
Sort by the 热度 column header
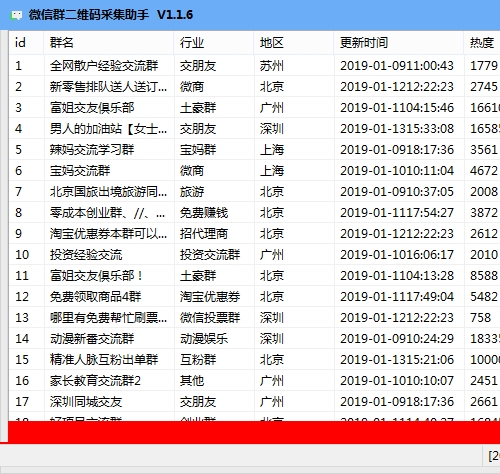coord(482,43)
